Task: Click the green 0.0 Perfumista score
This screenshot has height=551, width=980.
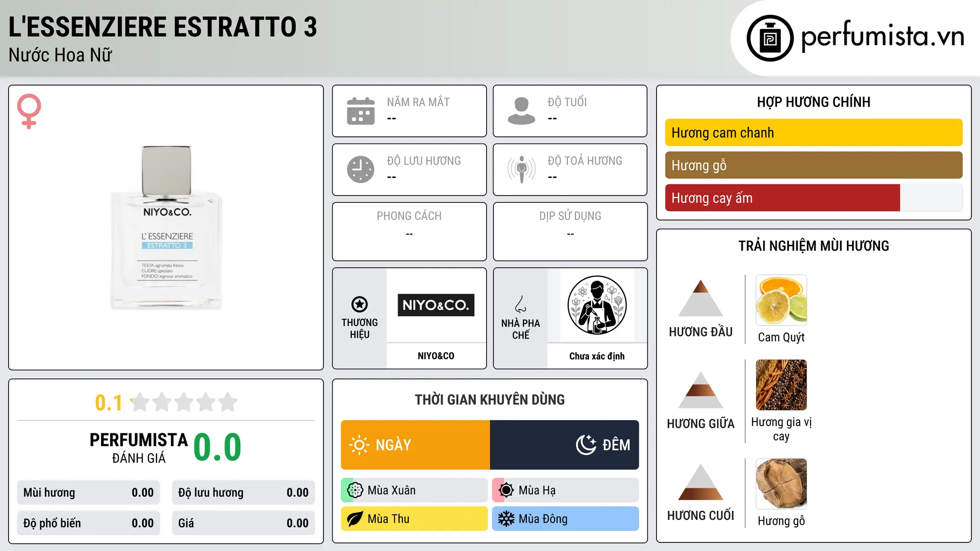Action: tap(217, 447)
